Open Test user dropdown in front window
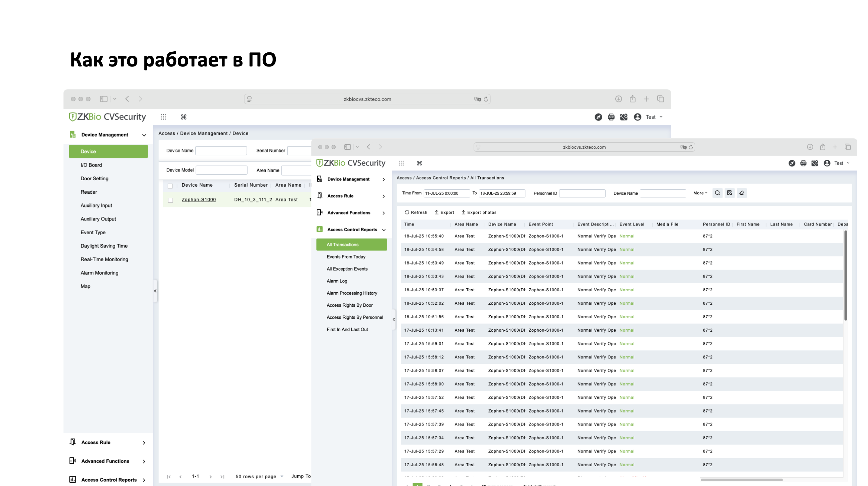This screenshot has height=486, width=868. (x=841, y=163)
